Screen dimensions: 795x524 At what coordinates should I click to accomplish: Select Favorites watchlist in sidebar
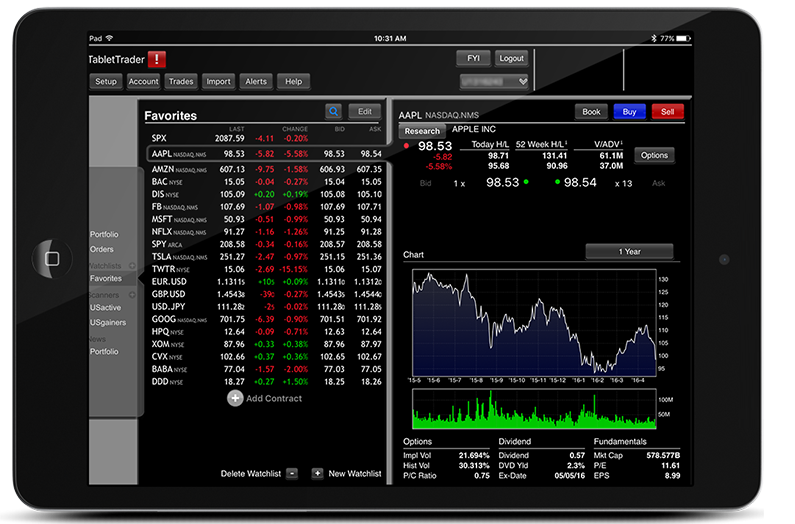pyautogui.click(x=105, y=278)
